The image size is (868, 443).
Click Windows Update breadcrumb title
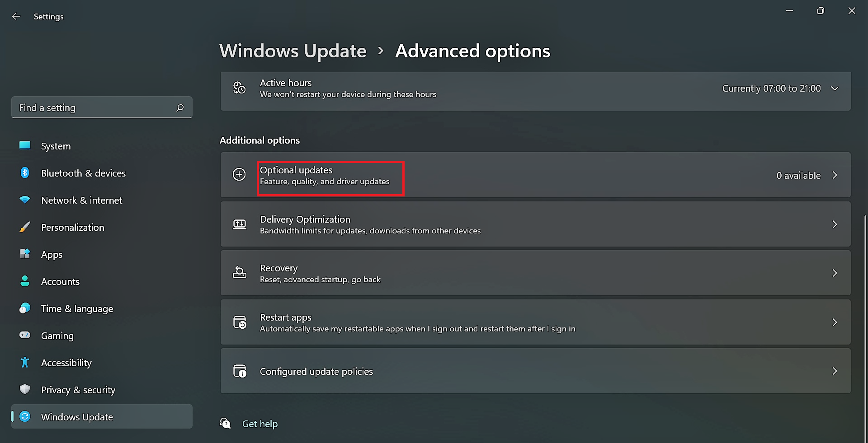click(x=293, y=51)
